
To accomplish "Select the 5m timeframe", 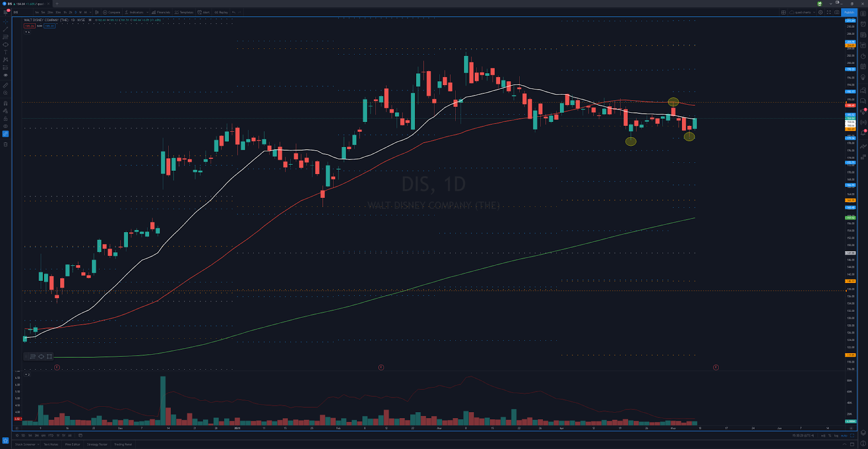I will point(43,12).
